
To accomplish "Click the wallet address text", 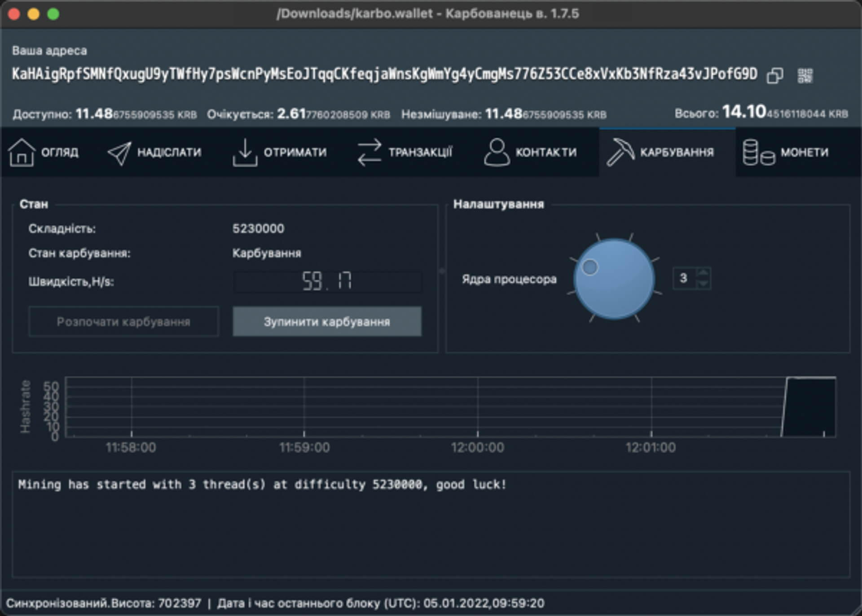I will 385,74.
